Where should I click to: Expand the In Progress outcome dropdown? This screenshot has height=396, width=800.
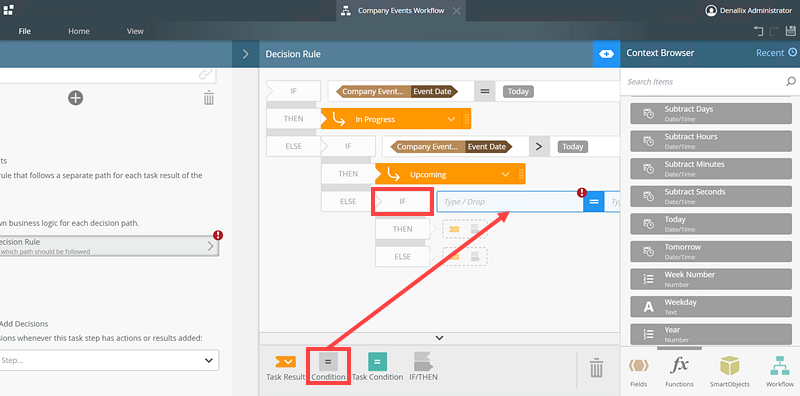click(x=451, y=119)
